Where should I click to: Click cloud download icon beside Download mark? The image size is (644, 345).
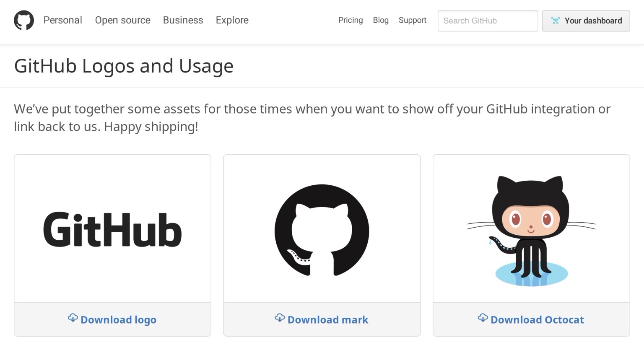280,318
